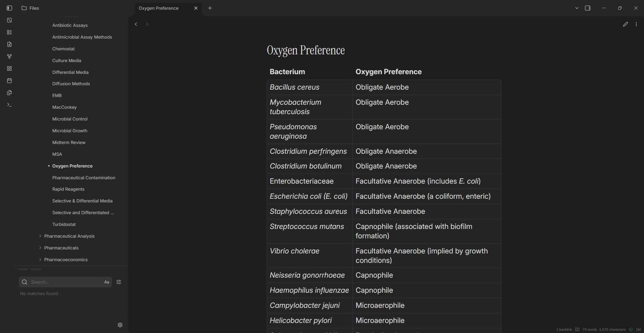Image resolution: width=644 pixels, height=333 pixels.
Task: Toggle match case Aa in search
Action: pos(106,282)
